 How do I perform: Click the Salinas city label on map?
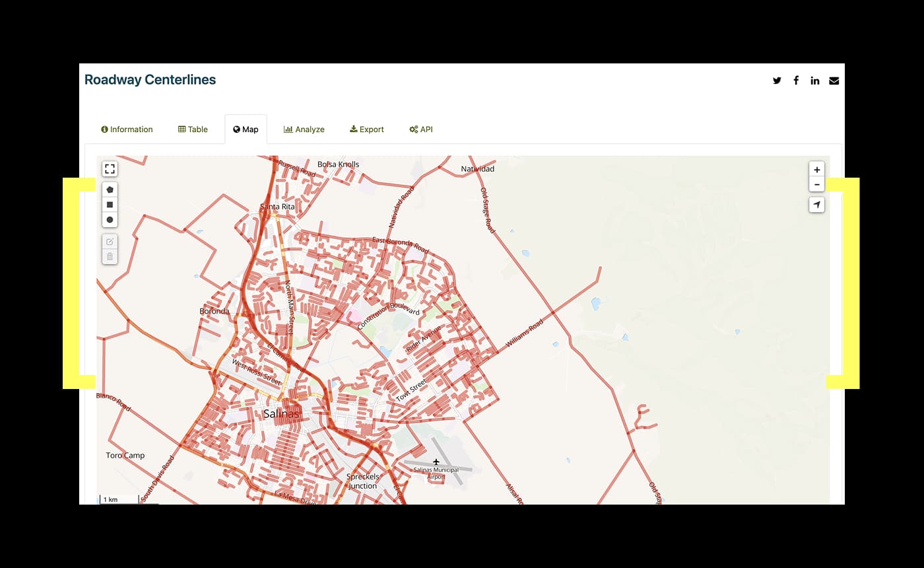(x=281, y=414)
